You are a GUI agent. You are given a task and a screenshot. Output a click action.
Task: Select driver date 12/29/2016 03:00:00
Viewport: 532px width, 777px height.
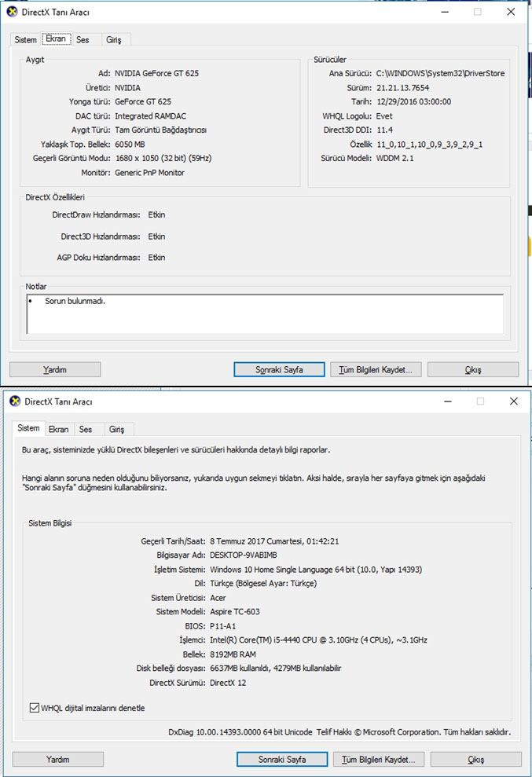point(414,101)
